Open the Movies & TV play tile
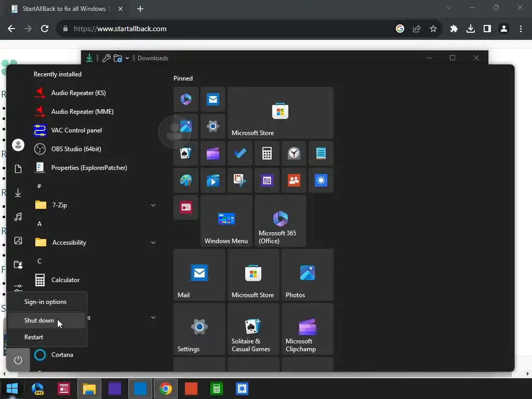 coord(212,180)
